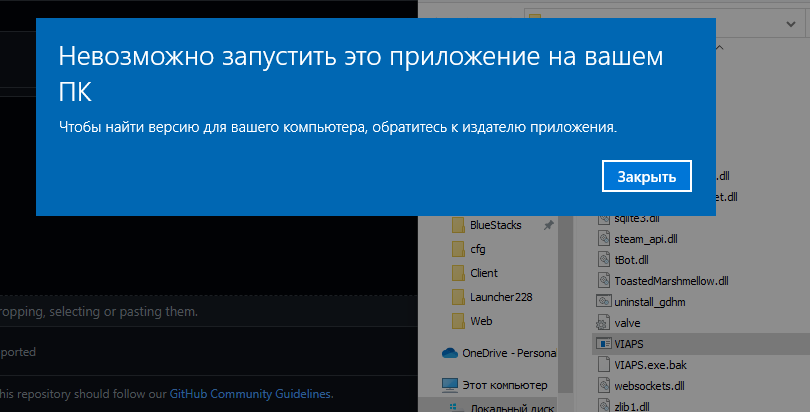Click the file list column sort chevron
This screenshot has height=412, width=810.
pos(719,47)
